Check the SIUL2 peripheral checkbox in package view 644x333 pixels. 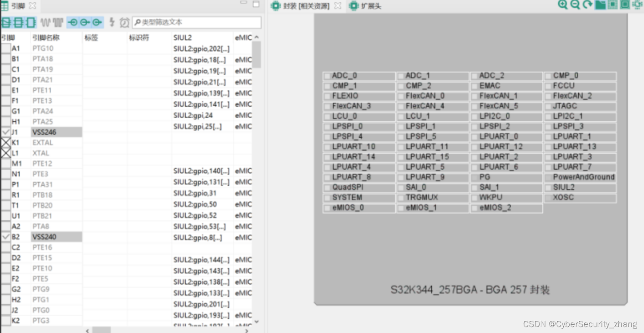coord(548,187)
